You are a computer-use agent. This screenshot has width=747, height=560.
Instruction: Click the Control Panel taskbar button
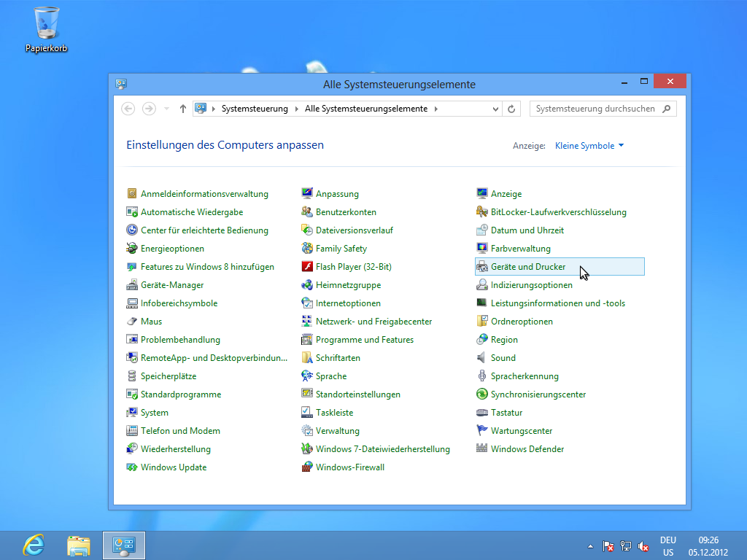tap(124, 545)
